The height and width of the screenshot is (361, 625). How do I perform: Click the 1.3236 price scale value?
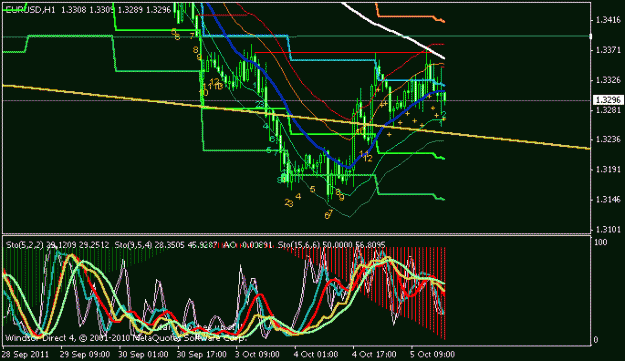(x=608, y=139)
